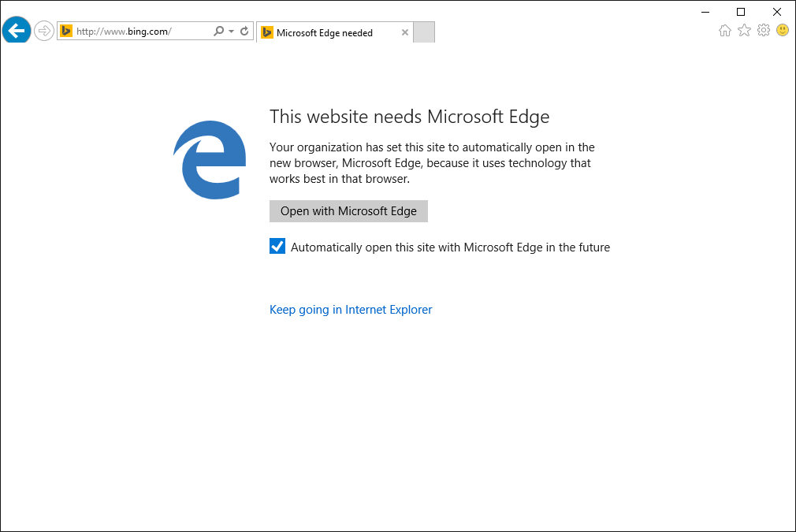The height and width of the screenshot is (532, 796).
Task: Click Keep going in Internet Explorer
Action: (x=351, y=309)
